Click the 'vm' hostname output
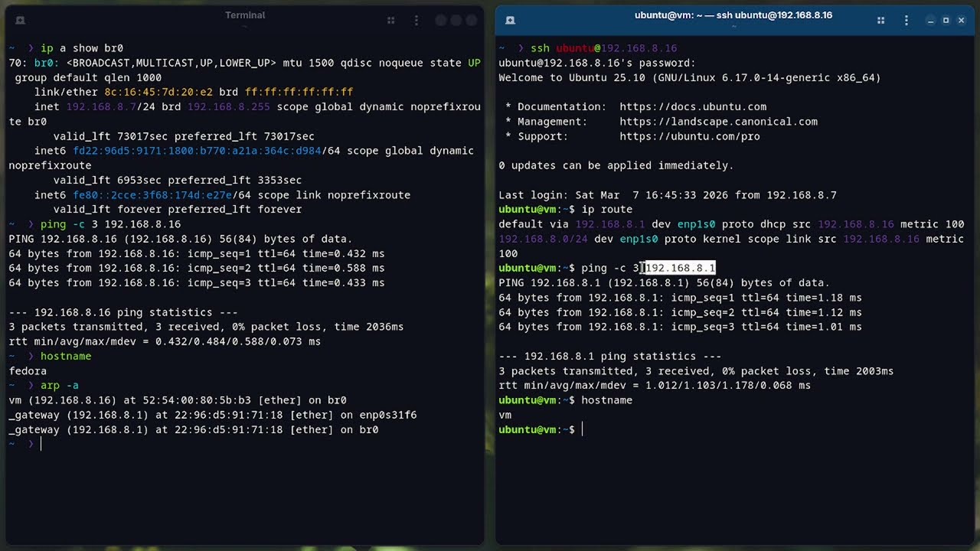This screenshot has width=980, height=551. [x=505, y=415]
